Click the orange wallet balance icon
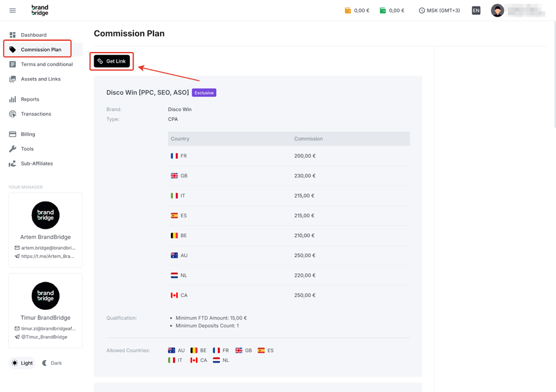Viewport: 556px width, 392px height. coord(348,11)
